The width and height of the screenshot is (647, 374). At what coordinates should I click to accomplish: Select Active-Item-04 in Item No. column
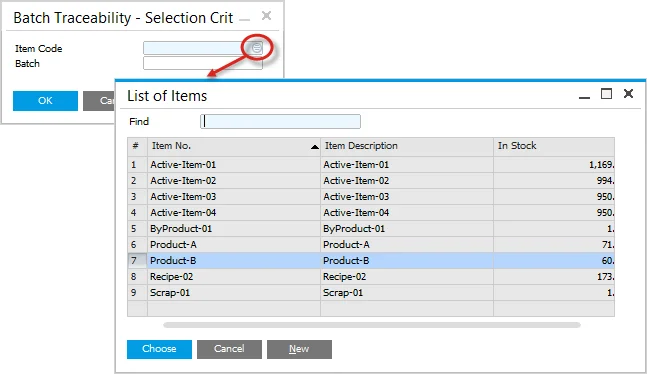(234, 213)
